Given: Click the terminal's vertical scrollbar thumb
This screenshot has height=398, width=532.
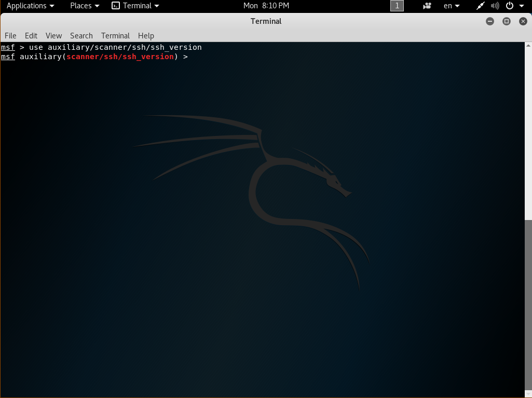Looking at the screenshot, I should tap(528, 306).
